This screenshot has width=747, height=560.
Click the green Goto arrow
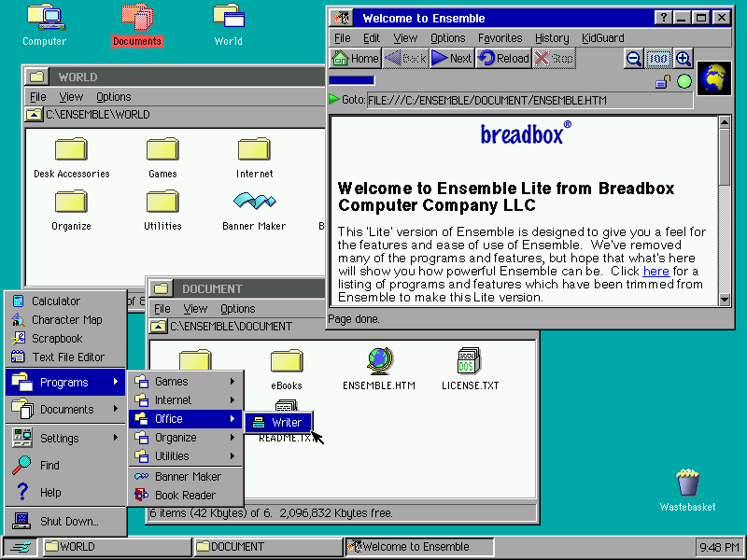tap(334, 100)
